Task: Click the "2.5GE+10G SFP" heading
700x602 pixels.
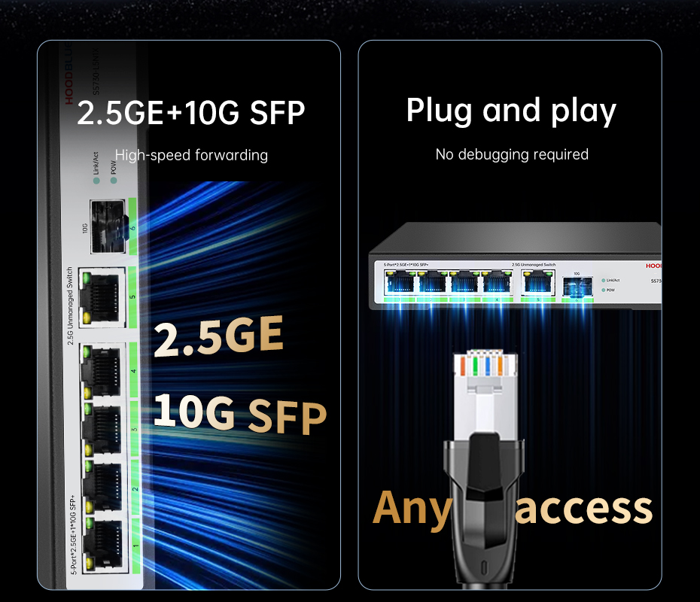Action: click(191, 112)
